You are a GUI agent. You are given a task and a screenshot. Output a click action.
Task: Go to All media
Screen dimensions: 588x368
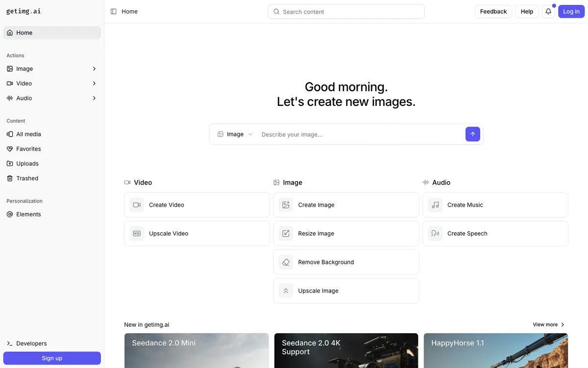tap(52, 134)
